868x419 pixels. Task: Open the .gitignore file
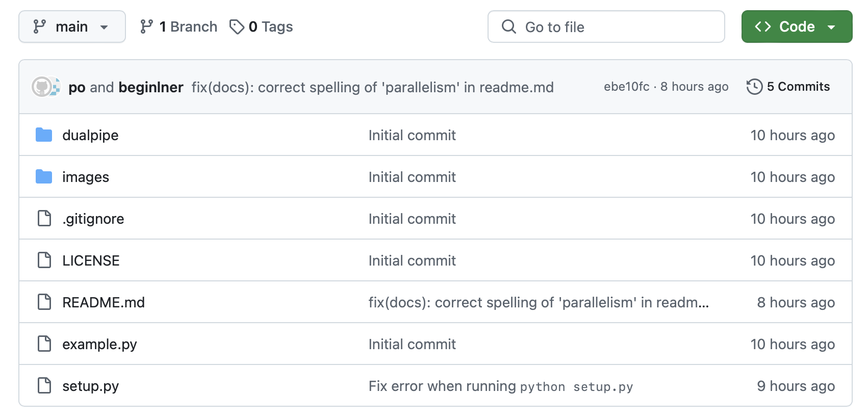[x=93, y=219]
